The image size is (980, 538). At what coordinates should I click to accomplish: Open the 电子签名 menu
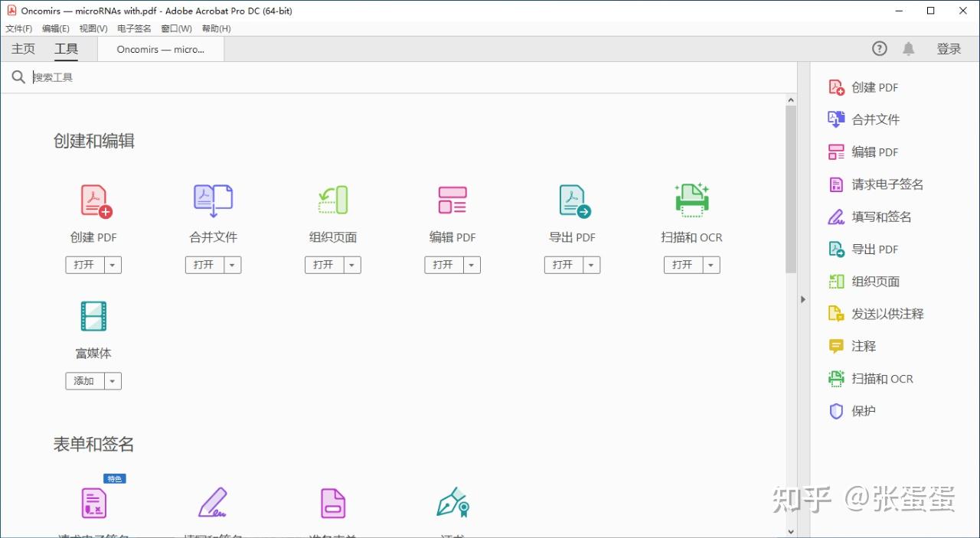(x=134, y=28)
